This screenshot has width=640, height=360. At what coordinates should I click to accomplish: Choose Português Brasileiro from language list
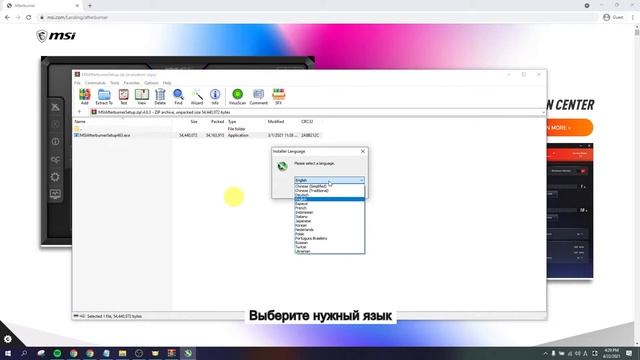click(x=329, y=238)
